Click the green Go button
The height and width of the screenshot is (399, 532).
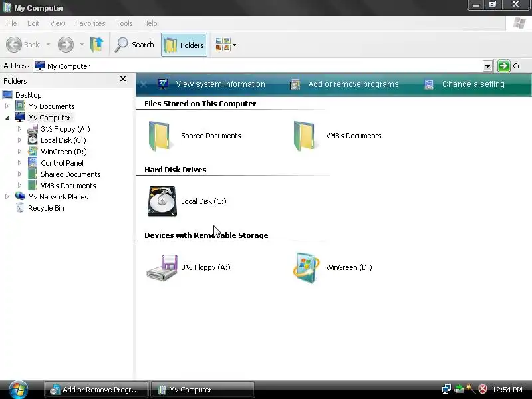pyautogui.click(x=509, y=66)
